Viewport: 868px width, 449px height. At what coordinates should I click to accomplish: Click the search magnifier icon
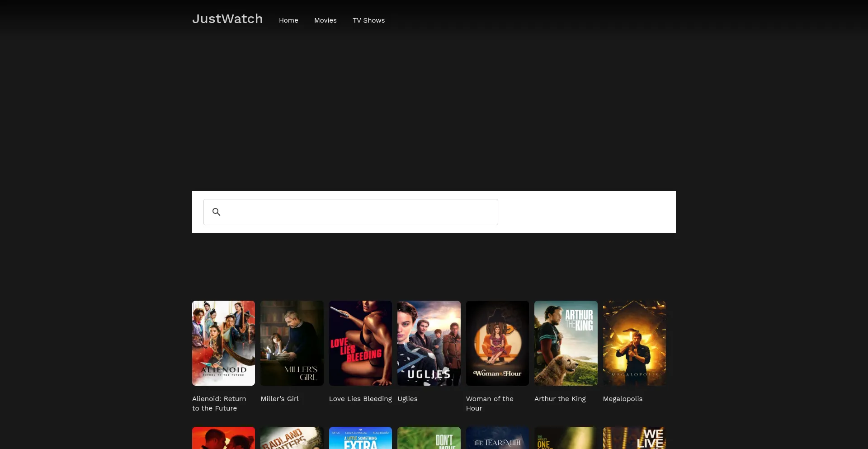pos(217,212)
